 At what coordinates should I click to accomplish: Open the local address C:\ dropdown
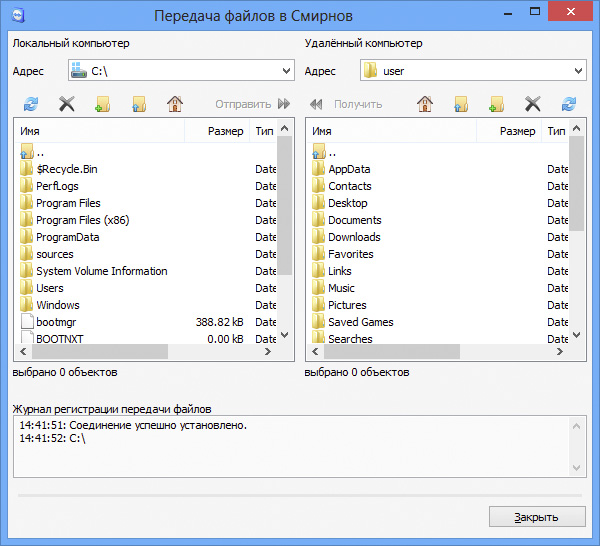(x=286, y=71)
